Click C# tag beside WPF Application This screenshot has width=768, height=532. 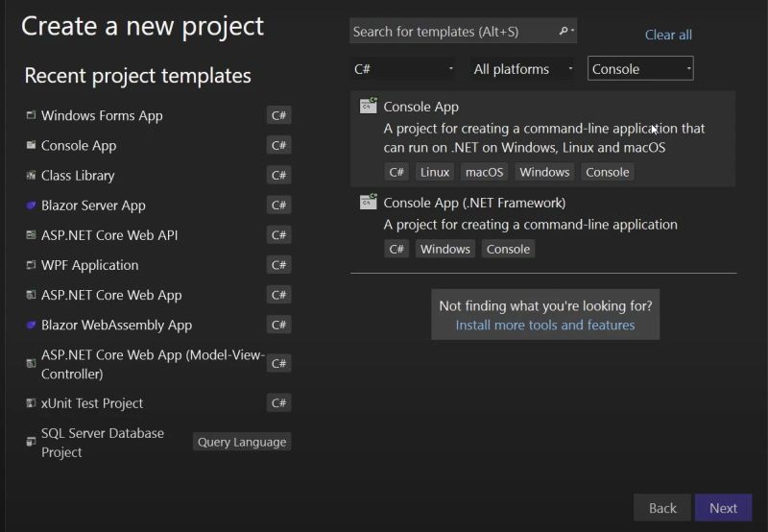278,265
